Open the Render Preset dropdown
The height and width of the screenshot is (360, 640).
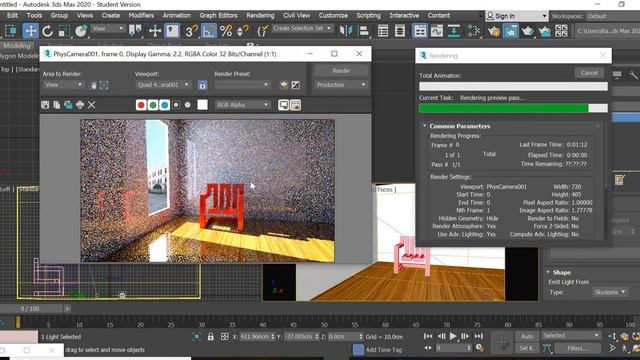[x=242, y=84]
